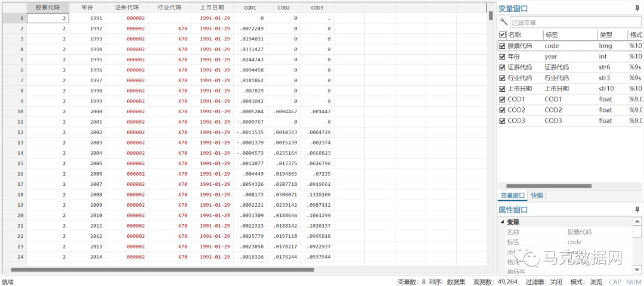This screenshot has width=644, height=286.
Task: Sort variables by the 名称 column header
Action: [x=525, y=35]
